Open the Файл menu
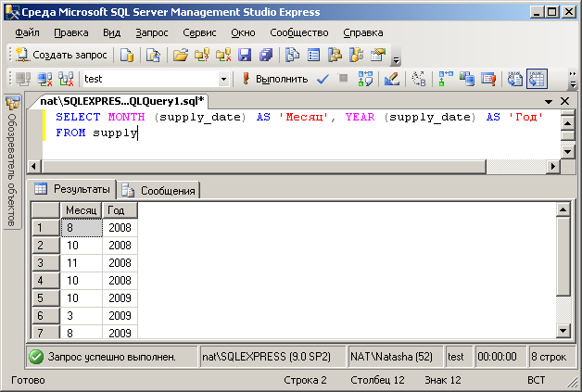This screenshot has height=392, width=582. click(x=27, y=32)
